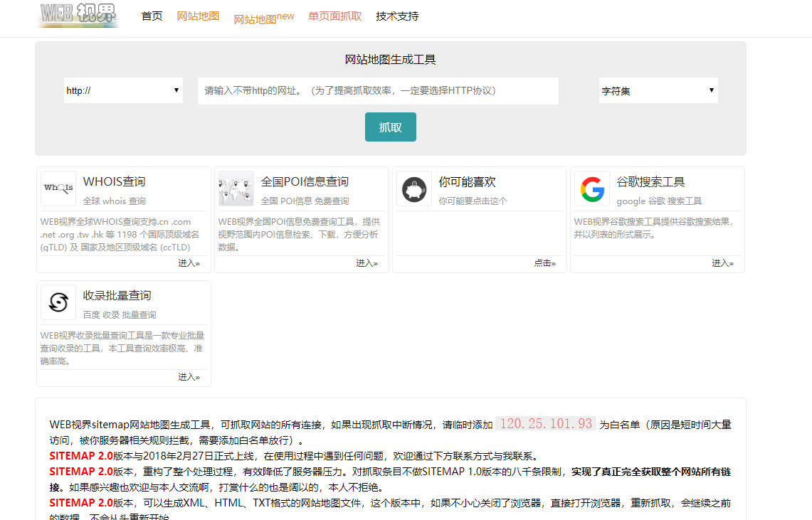Click the WEB视界 site logo
This screenshot has height=520, width=812.
point(76,15)
